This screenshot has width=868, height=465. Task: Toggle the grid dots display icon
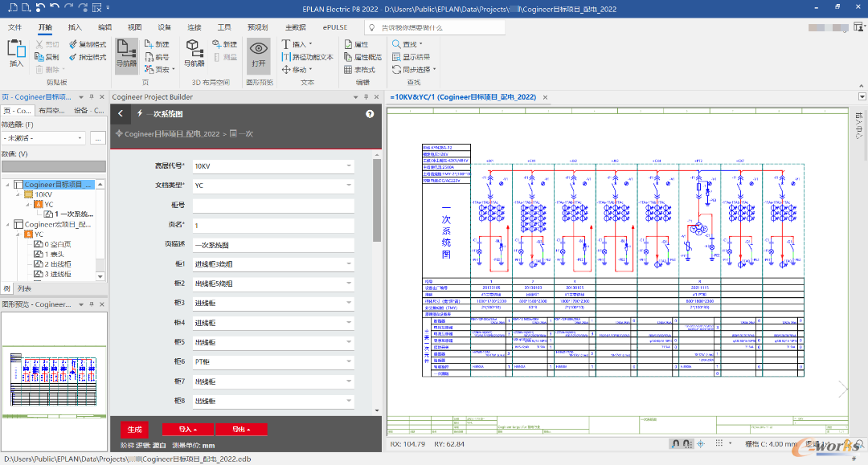[719, 443]
